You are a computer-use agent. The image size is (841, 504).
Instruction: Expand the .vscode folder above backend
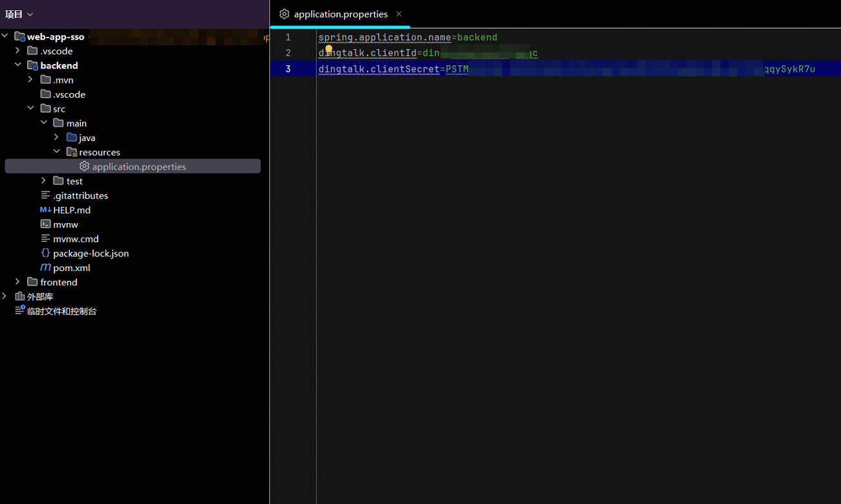(17, 50)
